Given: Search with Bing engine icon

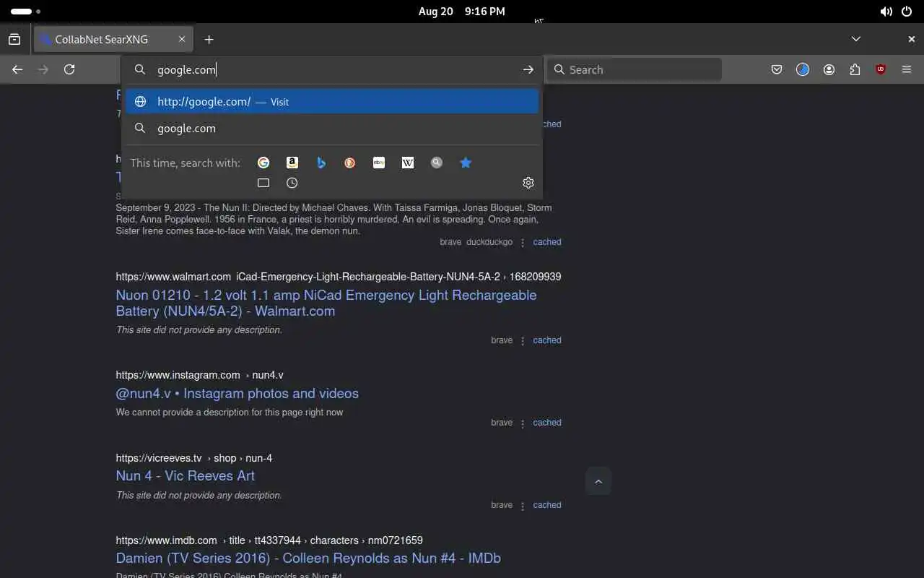Looking at the screenshot, I should click(x=321, y=163).
